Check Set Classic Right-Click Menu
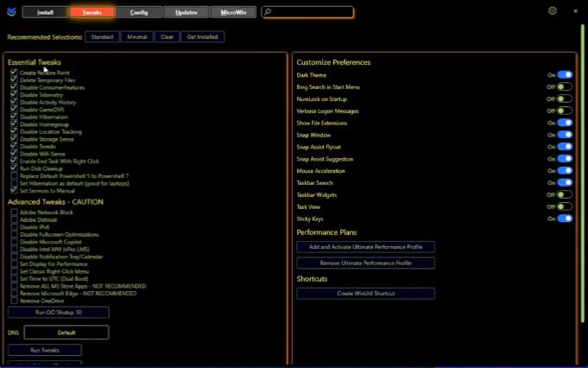Viewport: 588px width, 368px height. [14, 271]
